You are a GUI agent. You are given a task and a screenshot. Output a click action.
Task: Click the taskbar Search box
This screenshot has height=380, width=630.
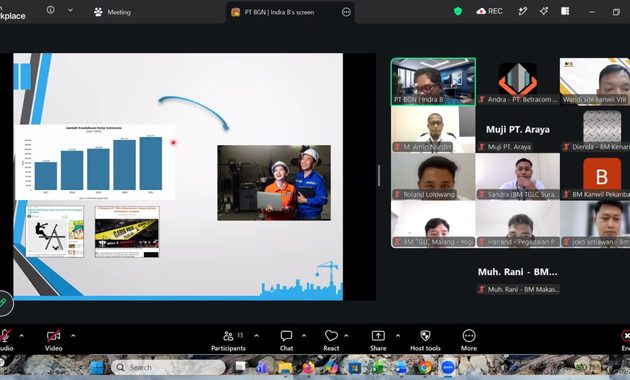[168, 367]
